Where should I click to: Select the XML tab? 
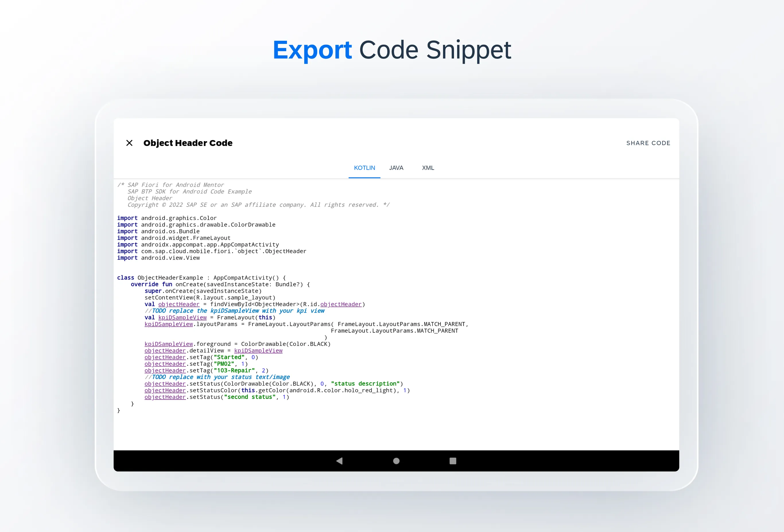tap(428, 167)
